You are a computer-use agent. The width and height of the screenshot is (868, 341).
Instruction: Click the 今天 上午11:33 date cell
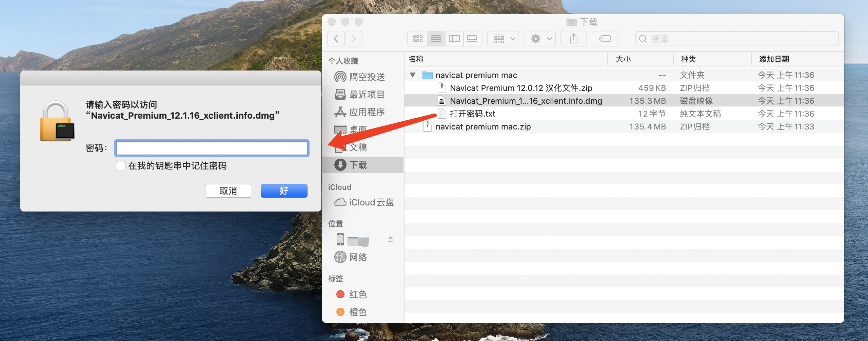786,127
